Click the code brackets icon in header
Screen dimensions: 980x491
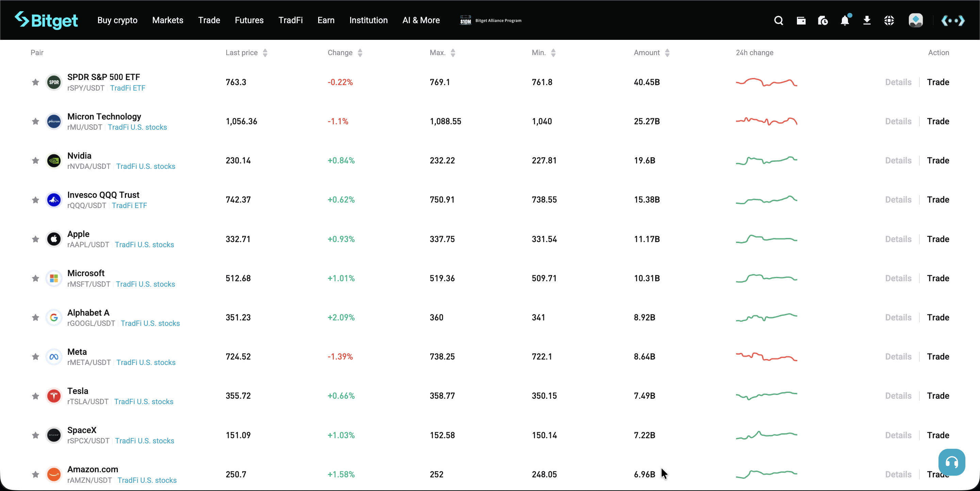tap(953, 20)
